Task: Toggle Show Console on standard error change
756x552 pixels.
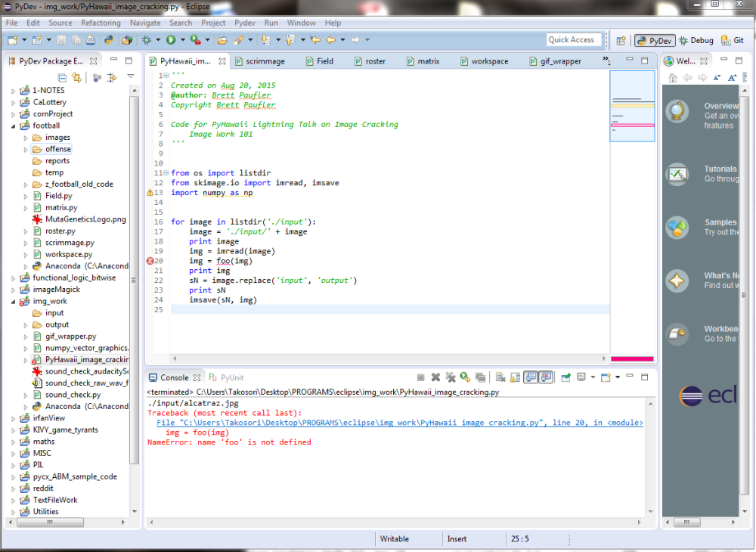Action: (x=546, y=377)
